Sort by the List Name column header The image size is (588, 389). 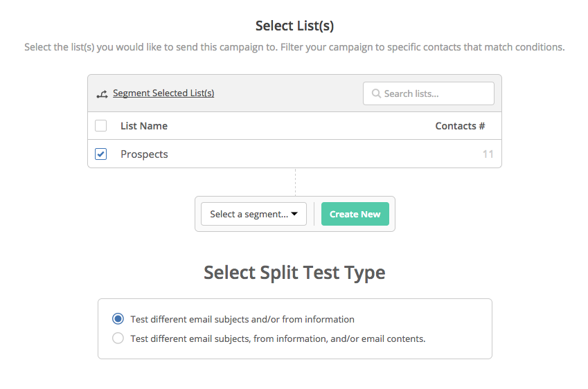(x=144, y=126)
